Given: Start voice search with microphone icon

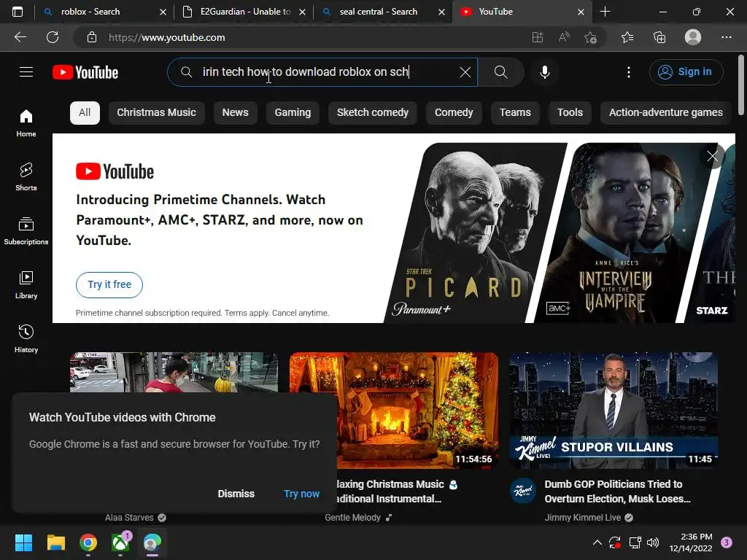Looking at the screenshot, I should (x=544, y=72).
